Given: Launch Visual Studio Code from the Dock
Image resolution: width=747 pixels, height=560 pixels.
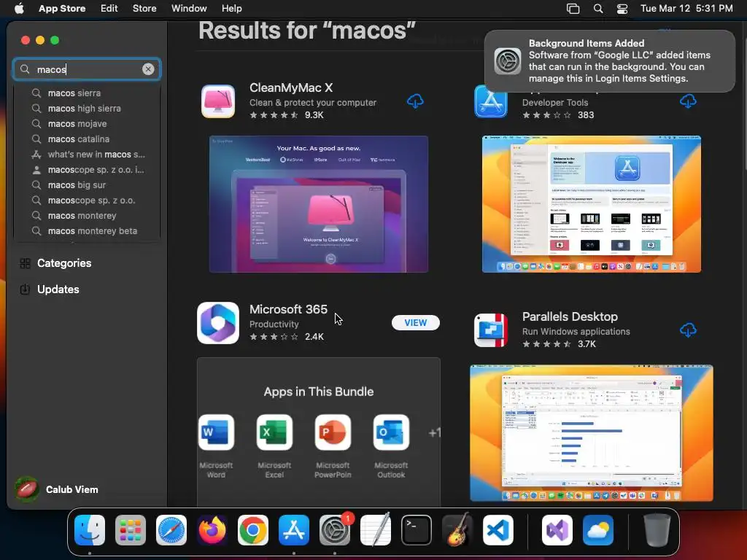Looking at the screenshot, I should click(x=498, y=530).
